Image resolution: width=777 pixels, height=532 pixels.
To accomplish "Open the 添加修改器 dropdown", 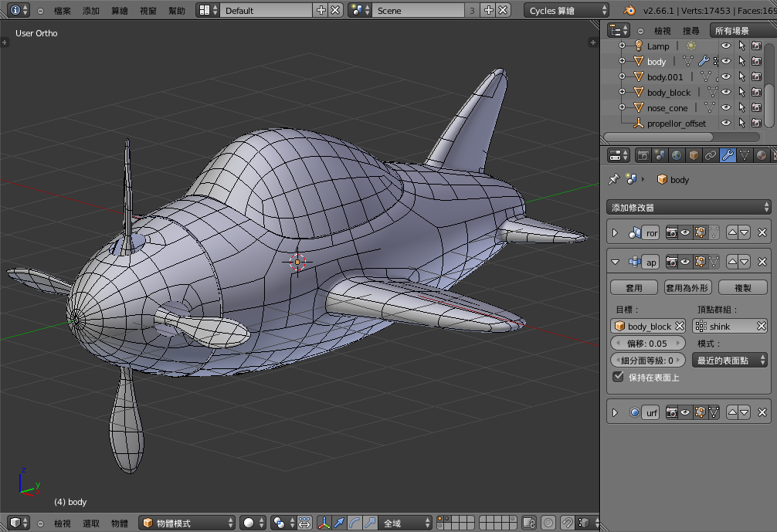I will [x=689, y=207].
